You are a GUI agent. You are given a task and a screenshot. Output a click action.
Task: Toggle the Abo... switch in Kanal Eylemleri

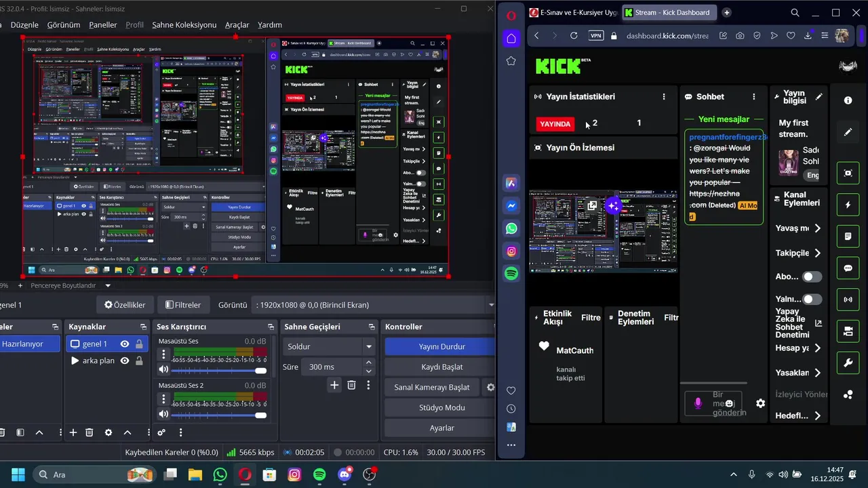(x=812, y=277)
